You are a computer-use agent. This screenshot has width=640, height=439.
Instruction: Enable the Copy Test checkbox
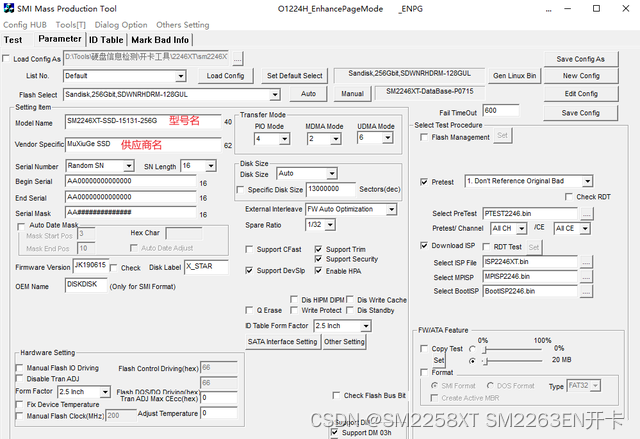tap(424, 348)
